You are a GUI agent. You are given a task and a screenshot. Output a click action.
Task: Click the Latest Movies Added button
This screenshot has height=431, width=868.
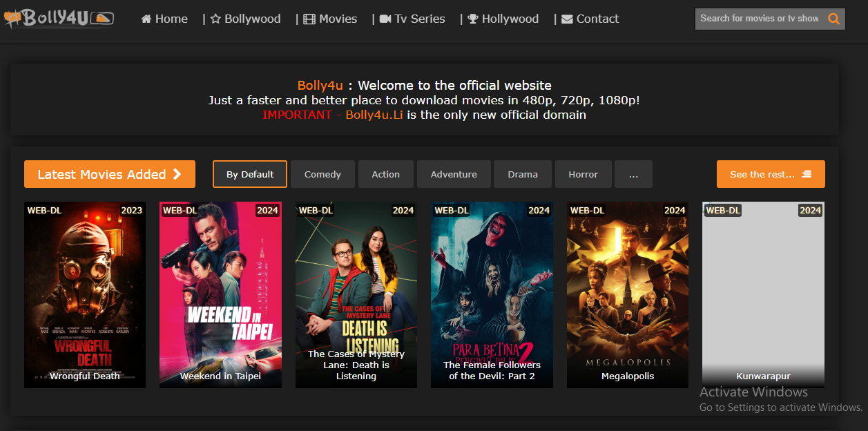(110, 174)
